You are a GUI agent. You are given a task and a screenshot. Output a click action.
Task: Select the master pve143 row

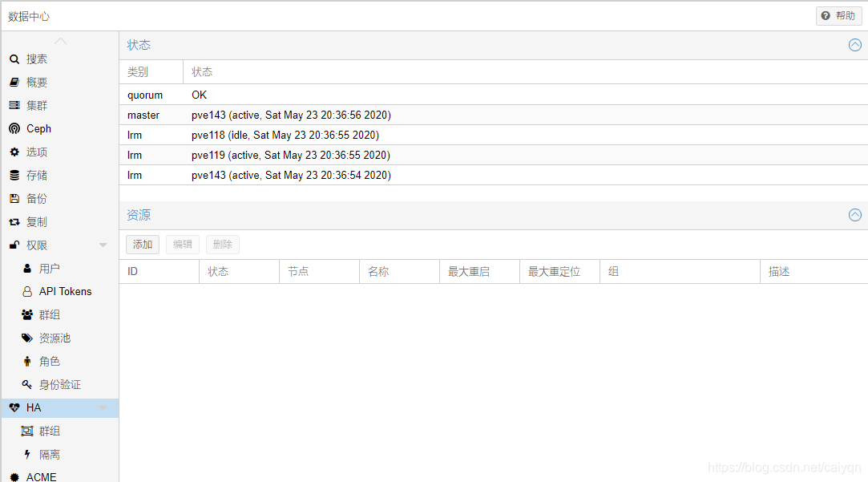coord(494,115)
